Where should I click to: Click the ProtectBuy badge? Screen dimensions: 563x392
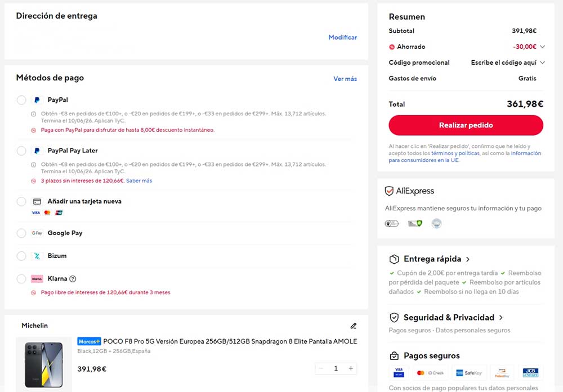click(502, 373)
